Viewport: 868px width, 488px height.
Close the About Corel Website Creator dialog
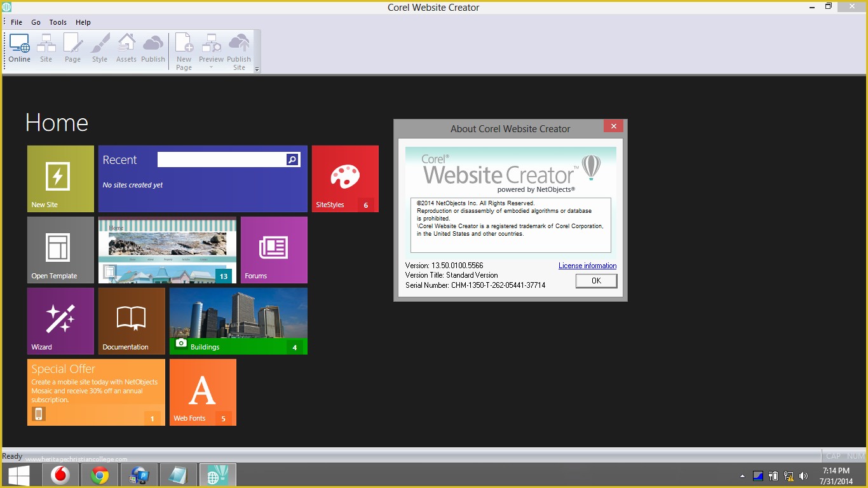click(x=613, y=126)
